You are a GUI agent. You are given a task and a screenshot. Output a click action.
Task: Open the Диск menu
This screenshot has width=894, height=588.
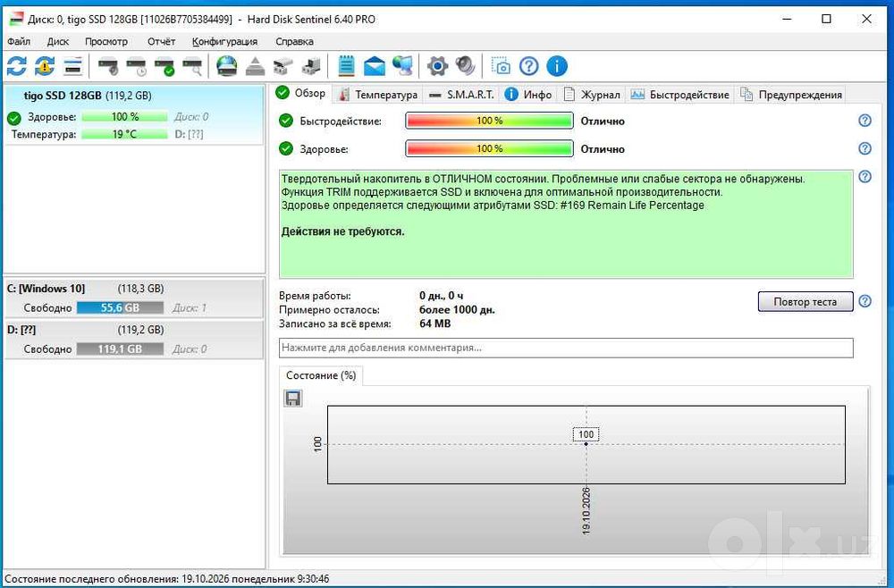tap(58, 42)
